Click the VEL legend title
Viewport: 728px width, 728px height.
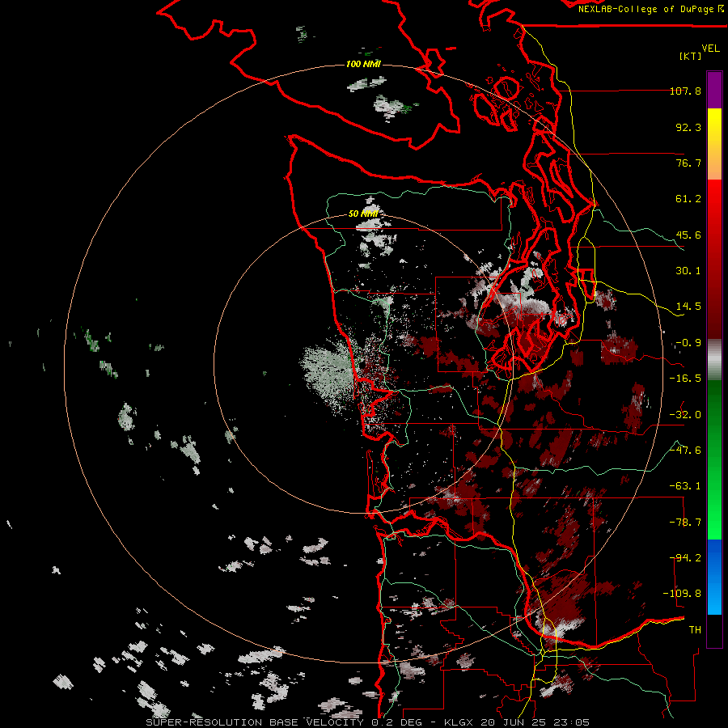[x=710, y=49]
